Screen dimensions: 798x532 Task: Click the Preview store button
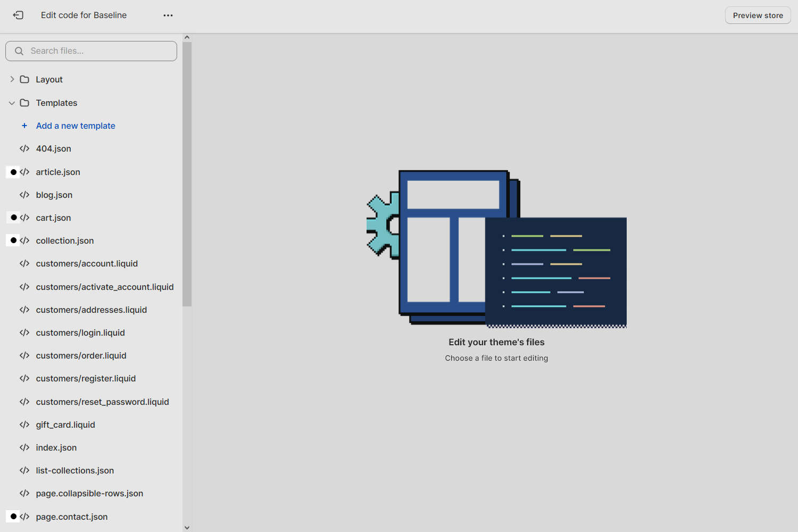pos(758,15)
